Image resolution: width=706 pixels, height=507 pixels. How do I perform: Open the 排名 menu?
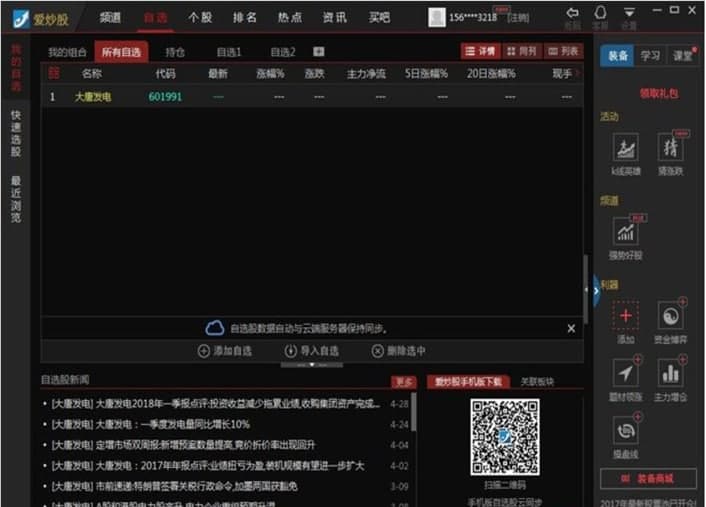pyautogui.click(x=244, y=18)
